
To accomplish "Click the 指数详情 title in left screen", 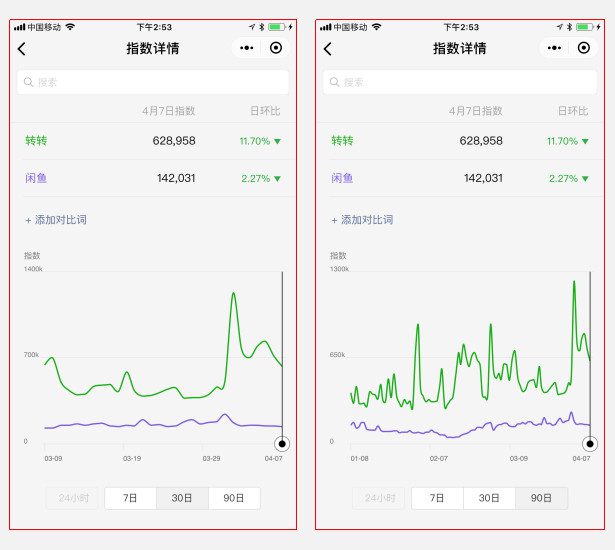I will [153, 49].
